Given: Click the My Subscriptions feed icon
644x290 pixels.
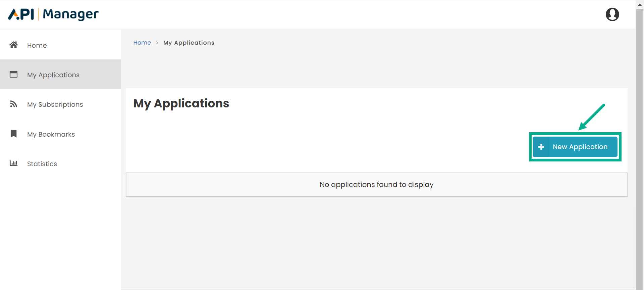Looking at the screenshot, I should point(13,104).
